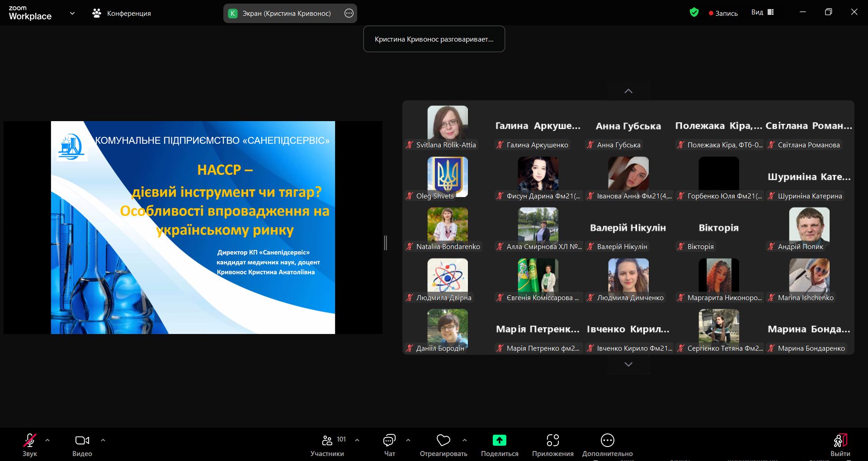
Task: Expand participants options arrow near 101
Action: click(x=357, y=440)
